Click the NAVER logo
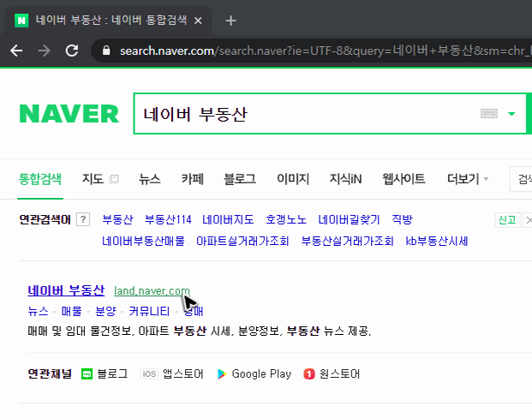This screenshot has height=418, width=532. (69, 113)
